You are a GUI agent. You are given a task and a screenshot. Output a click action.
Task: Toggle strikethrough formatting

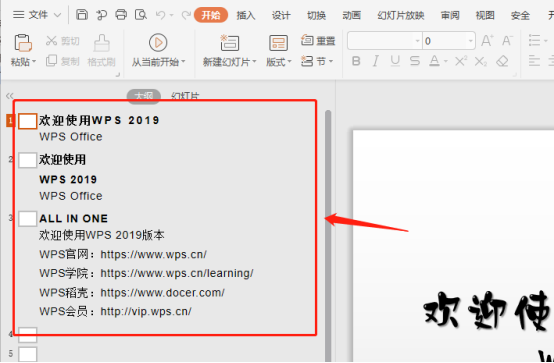[x=415, y=61]
